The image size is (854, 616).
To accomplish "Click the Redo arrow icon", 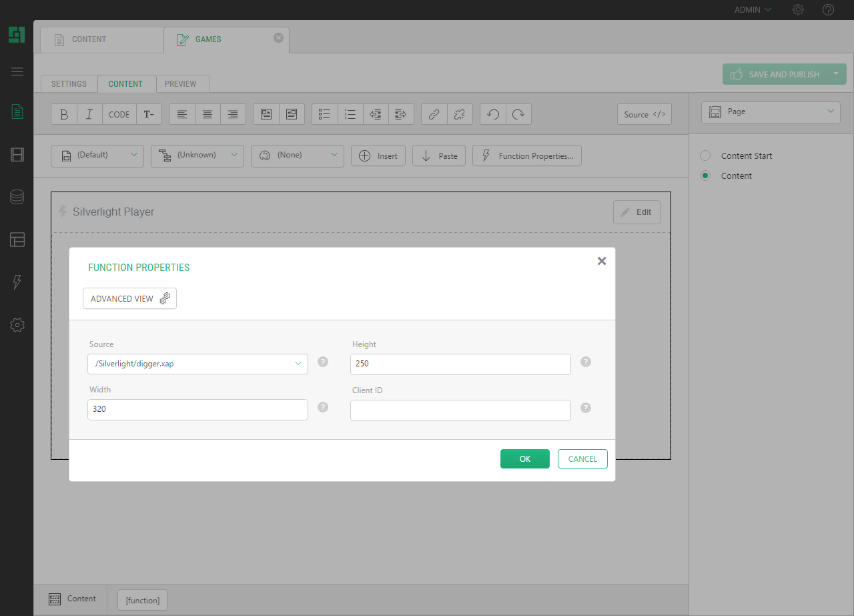I will point(518,114).
